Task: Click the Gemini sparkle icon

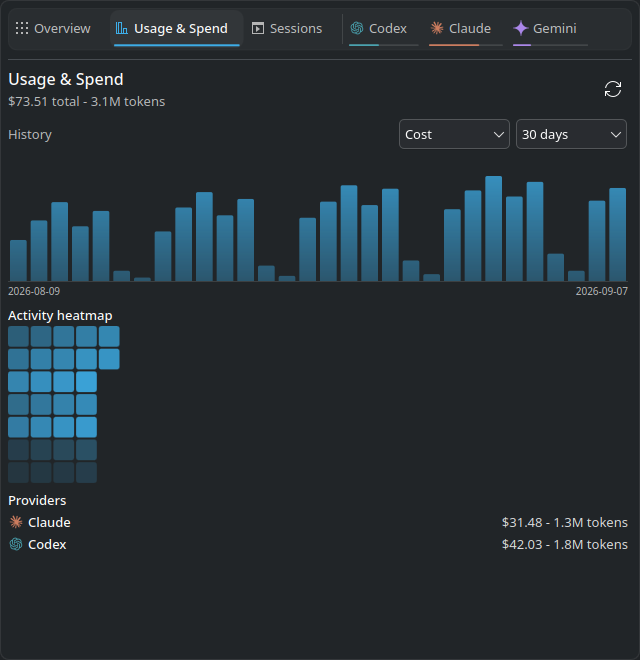Action: [521, 28]
